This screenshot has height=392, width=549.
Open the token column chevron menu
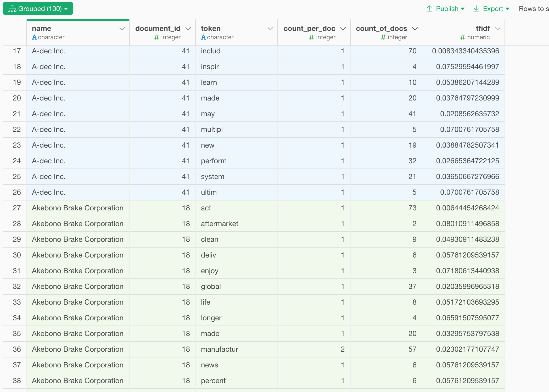[270, 29]
